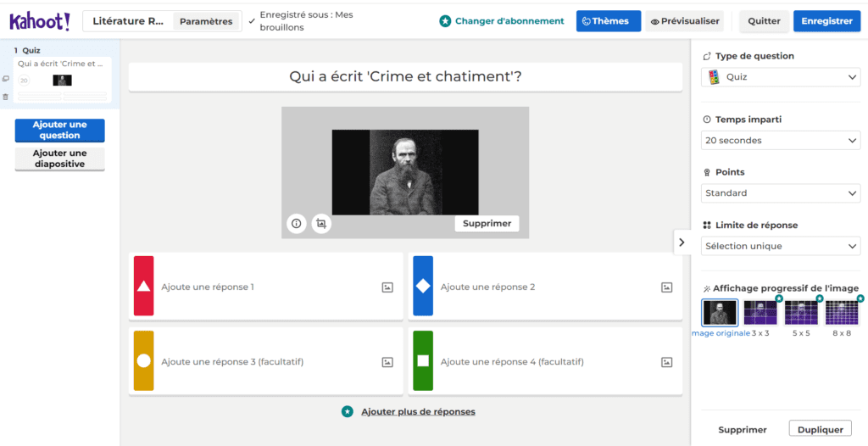Click the trash icon in sidebar
Image resolution: width=868 pixels, height=446 pixels.
point(6,97)
